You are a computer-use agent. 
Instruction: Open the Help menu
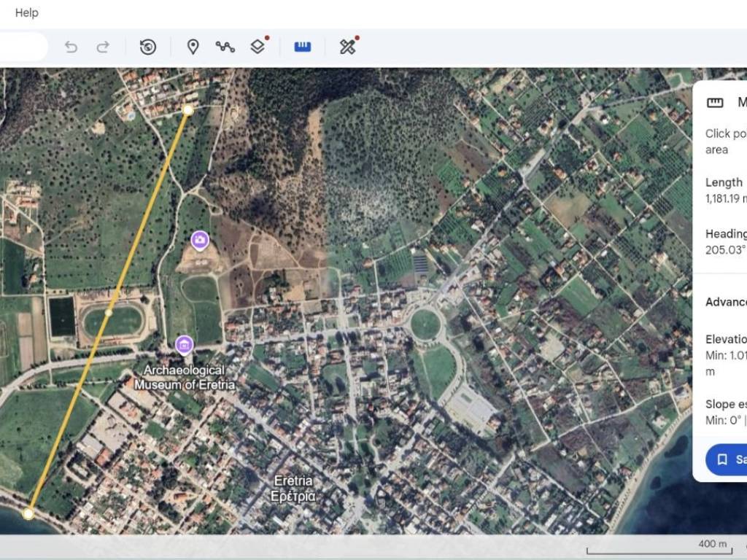(x=26, y=13)
